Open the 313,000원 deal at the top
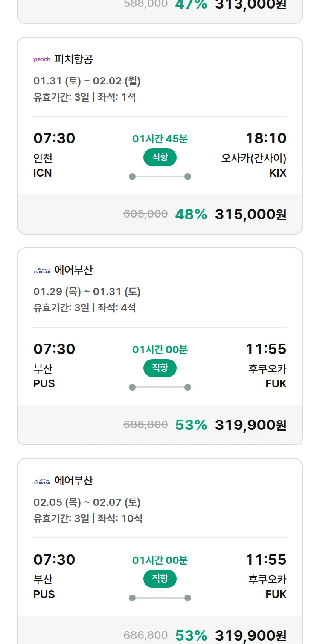Viewport: 320px width, 644px height. click(250, 5)
